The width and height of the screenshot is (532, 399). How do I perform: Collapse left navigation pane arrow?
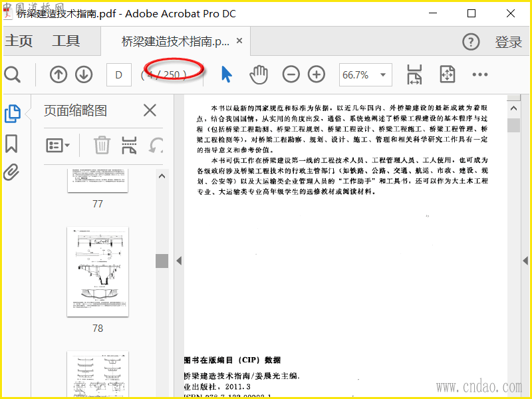[x=179, y=261]
